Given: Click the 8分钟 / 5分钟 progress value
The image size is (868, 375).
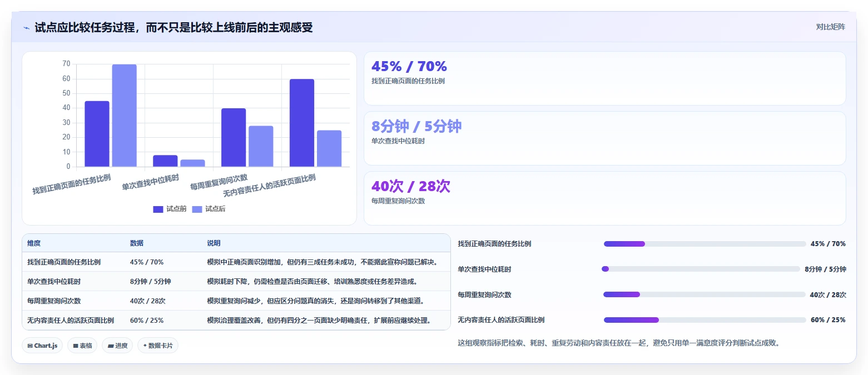Looking at the screenshot, I should click(825, 269).
